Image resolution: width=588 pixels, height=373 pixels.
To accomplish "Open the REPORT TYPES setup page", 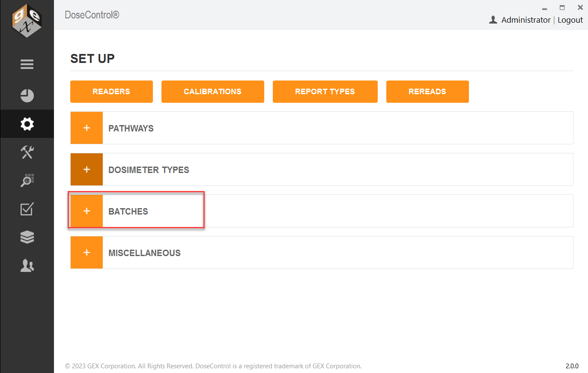I will [x=325, y=92].
